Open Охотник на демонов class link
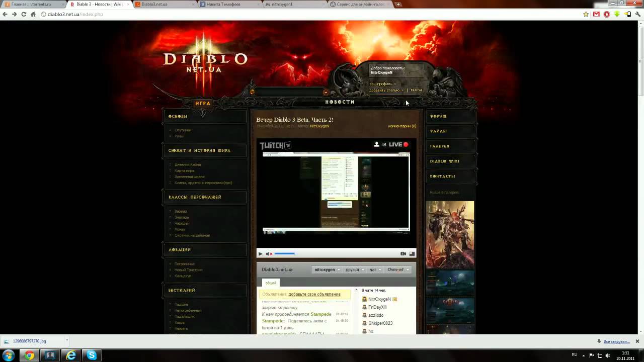Image resolution: width=644 pixels, height=362 pixels. (x=192, y=235)
